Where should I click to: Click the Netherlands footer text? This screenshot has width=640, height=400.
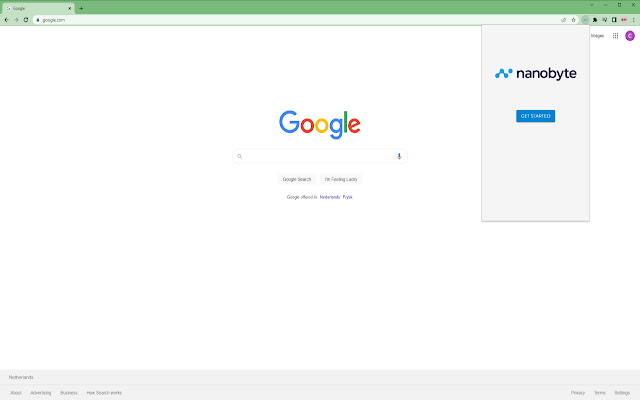pyautogui.click(x=21, y=377)
